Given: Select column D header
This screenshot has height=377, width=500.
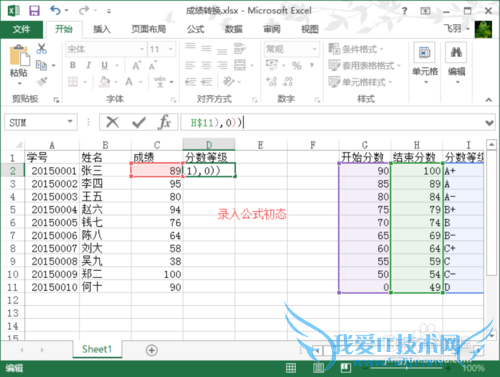Looking at the screenshot, I should pyautogui.click(x=209, y=145).
